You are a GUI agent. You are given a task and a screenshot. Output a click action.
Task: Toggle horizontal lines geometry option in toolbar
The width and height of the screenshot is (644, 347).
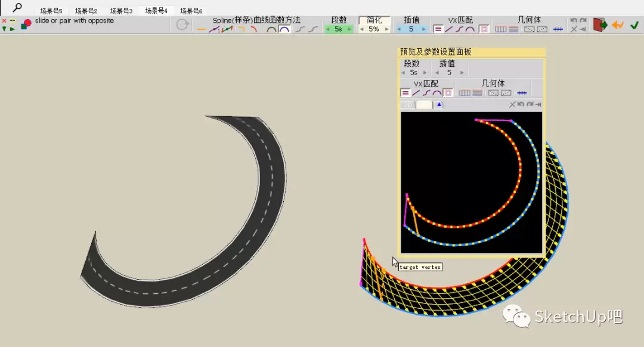pos(513,29)
